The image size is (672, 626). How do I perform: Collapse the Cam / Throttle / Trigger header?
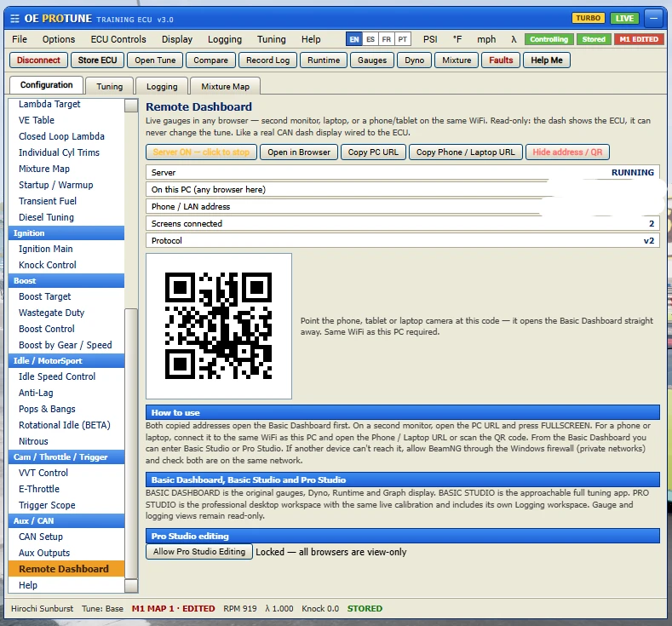pos(66,457)
